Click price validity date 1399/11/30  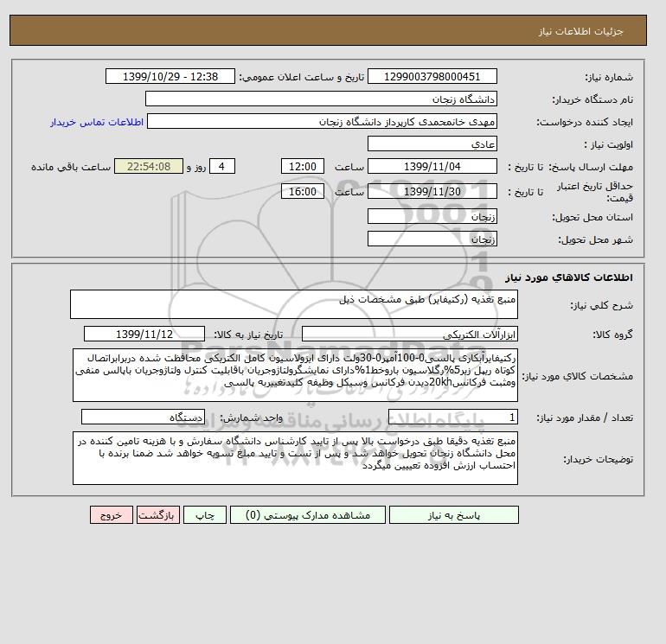432,191
